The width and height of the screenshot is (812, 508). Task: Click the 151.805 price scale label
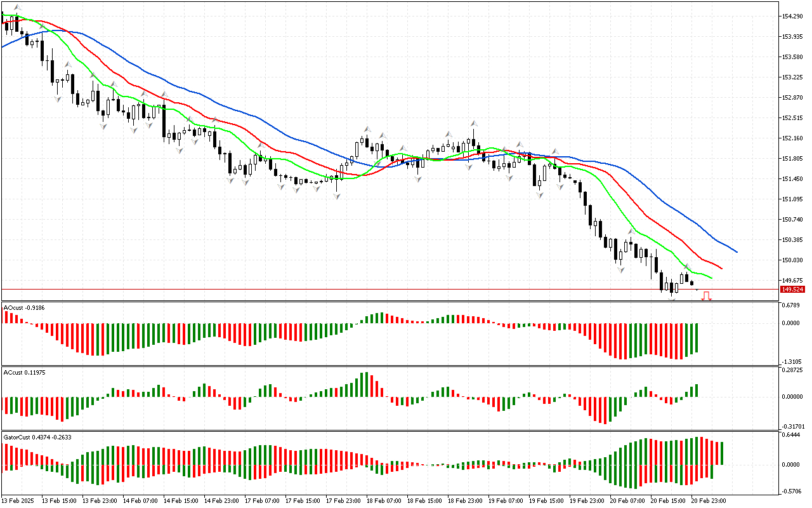tap(792, 158)
